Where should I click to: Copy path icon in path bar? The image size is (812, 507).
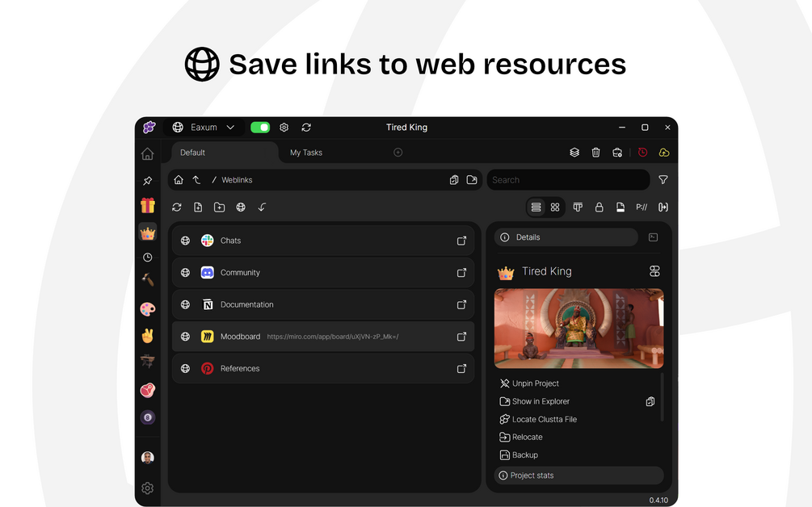tap(453, 179)
